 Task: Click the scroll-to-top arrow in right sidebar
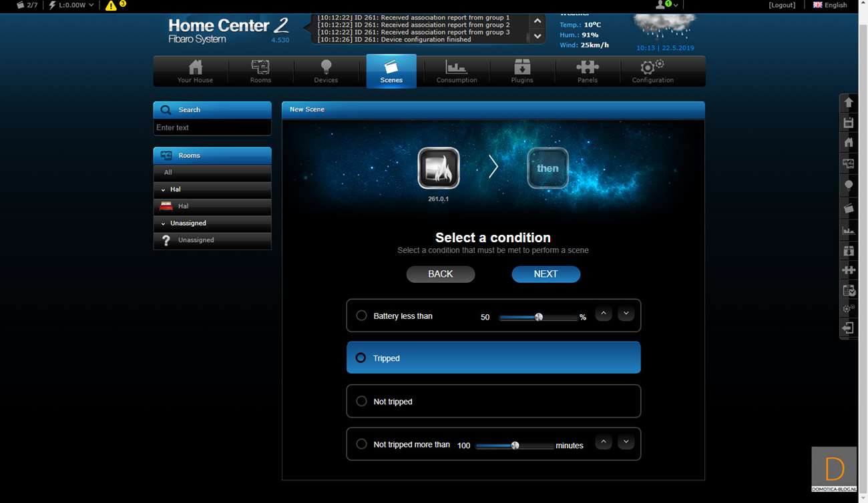(849, 102)
